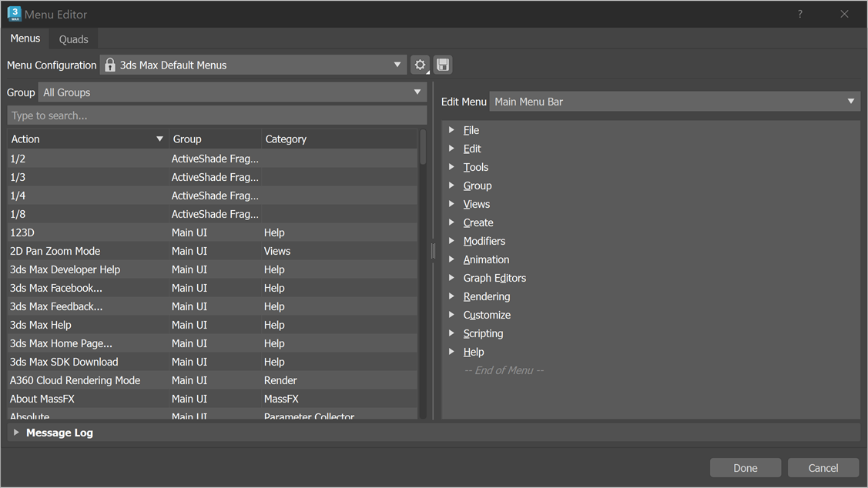Click the question mark help icon
Viewport: 868px width, 488px height.
(x=799, y=14)
